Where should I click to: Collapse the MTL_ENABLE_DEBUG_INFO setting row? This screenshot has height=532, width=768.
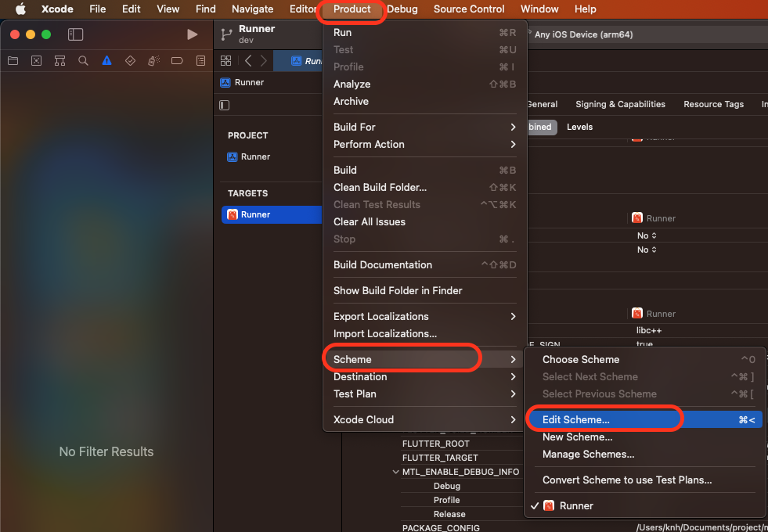[395, 473]
